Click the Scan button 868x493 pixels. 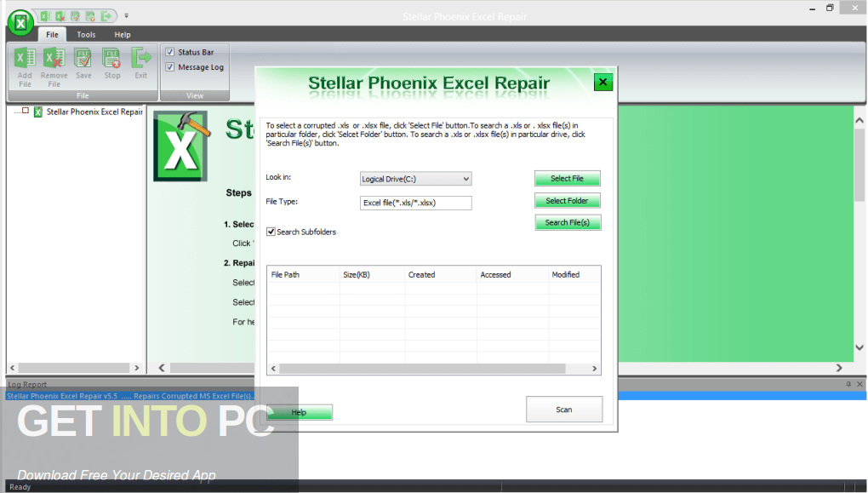[x=564, y=410]
